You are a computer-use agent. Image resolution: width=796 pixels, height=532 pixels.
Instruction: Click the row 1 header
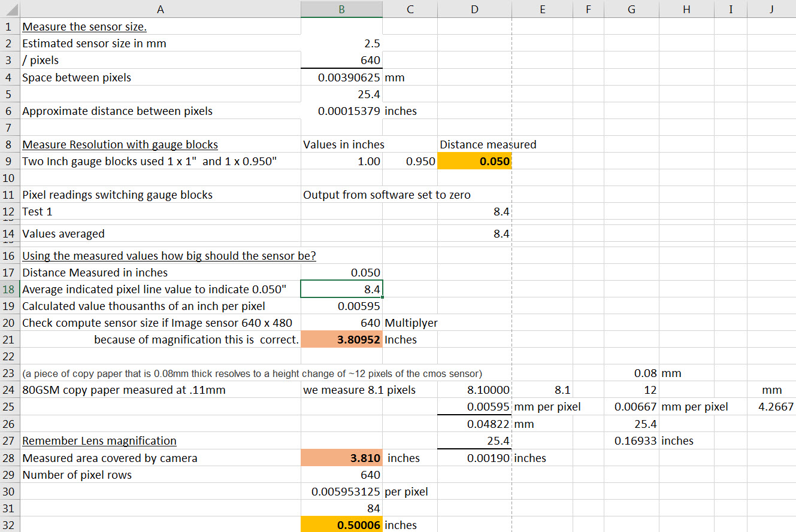9,27
